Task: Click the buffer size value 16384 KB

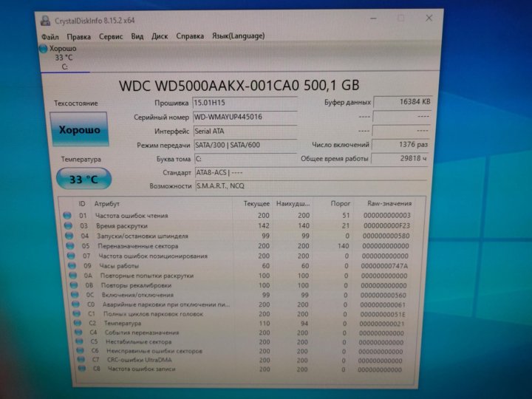Action: [403, 102]
